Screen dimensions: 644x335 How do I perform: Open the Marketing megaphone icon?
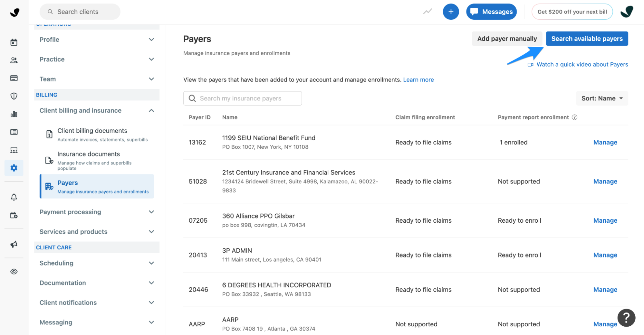14,244
